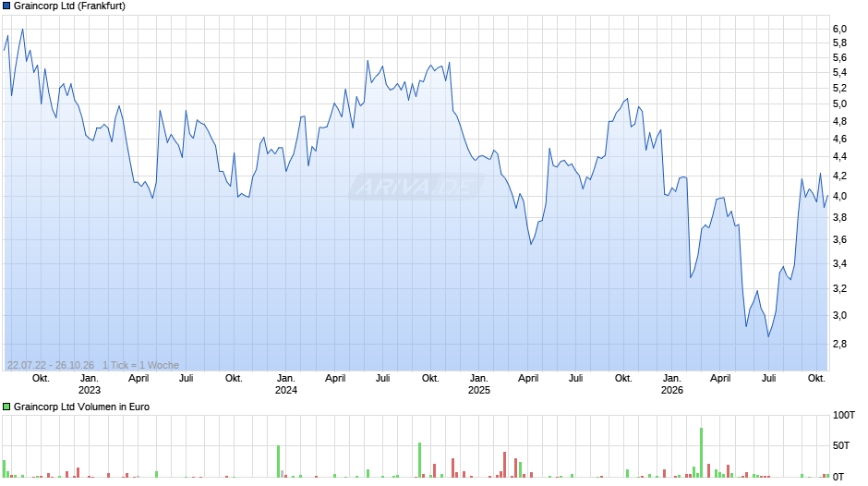The image size is (868, 486).
Task: Click the 3,4 price axis label
Action: (839, 263)
